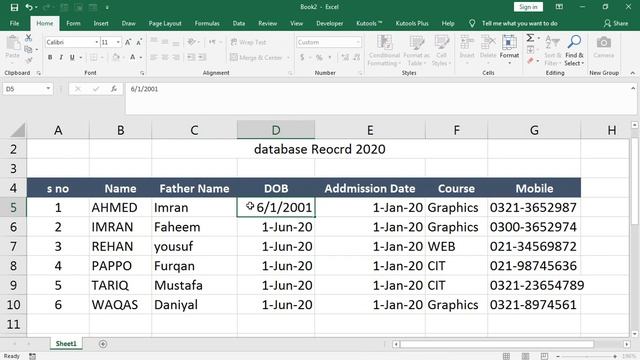Open the Sort & Filter tool

(x=553, y=50)
